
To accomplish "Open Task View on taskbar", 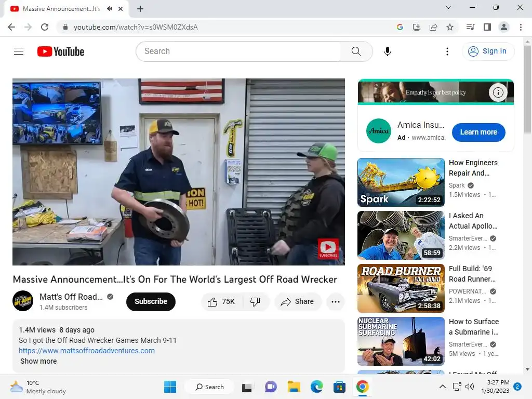I will 247,387.
